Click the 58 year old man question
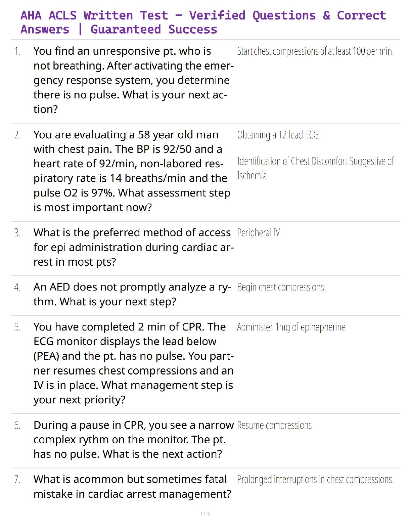The width and height of the screenshot is (411, 532). (x=132, y=171)
